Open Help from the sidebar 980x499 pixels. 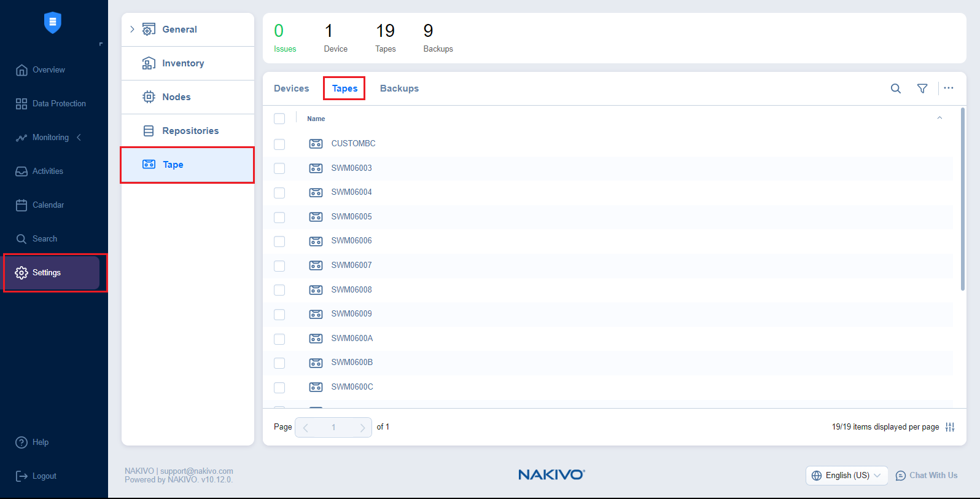pyautogui.click(x=40, y=442)
